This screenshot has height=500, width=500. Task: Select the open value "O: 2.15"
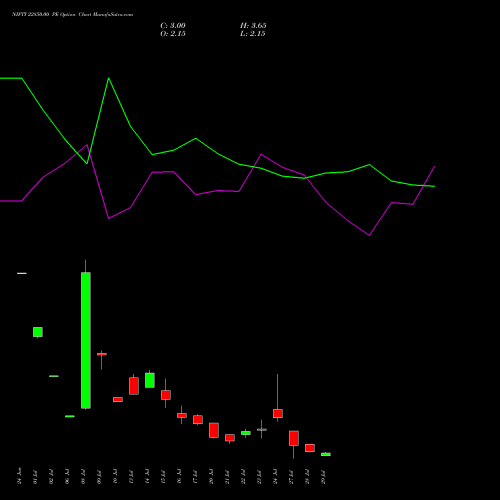[x=173, y=34]
